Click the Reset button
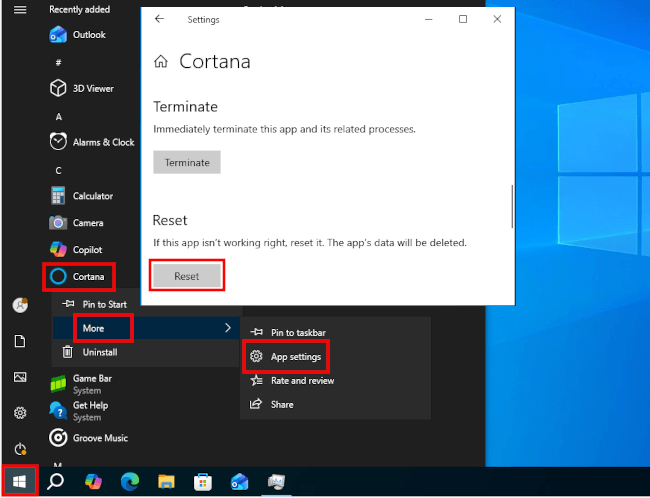650x498 pixels. pyautogui.click(x=187, y=276)
